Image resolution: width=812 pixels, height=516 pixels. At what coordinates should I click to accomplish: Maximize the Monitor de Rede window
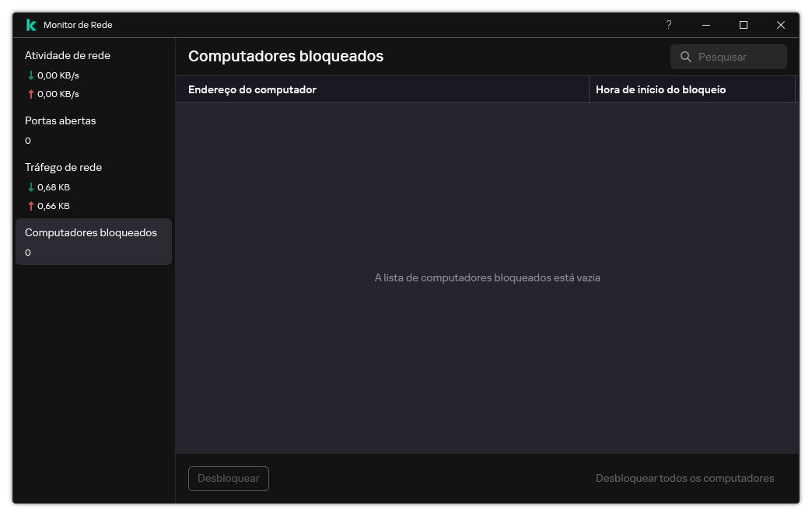pos(743,25)
